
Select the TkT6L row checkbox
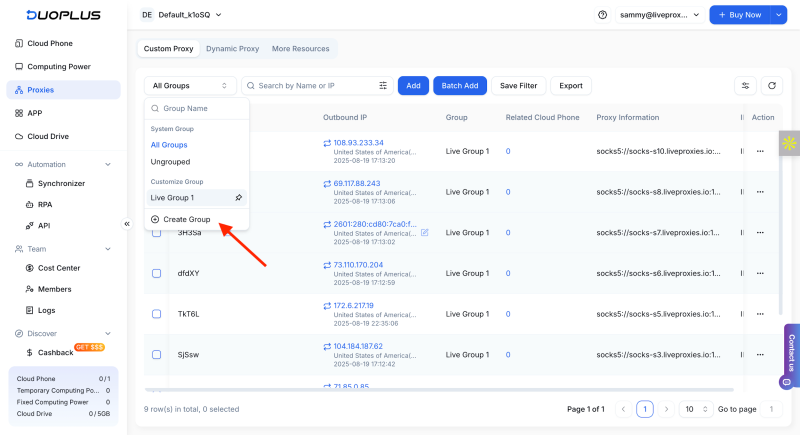click(157, 314)
